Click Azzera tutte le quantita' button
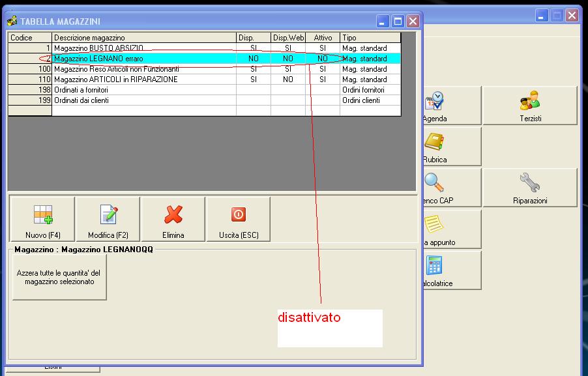The height and width of the screenshot is (376, 588). pyautogui.click(x=59, y=278)
